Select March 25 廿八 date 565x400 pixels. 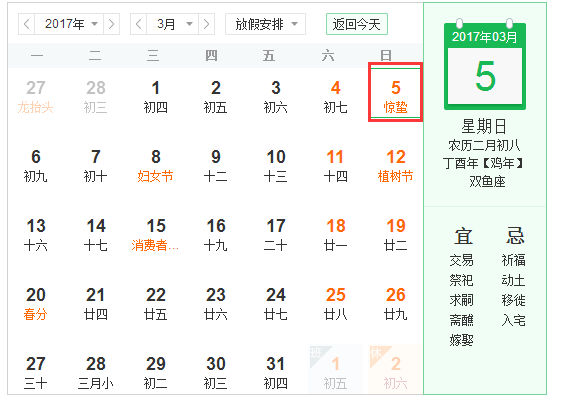pyautogui.click(x=335, y=304)
